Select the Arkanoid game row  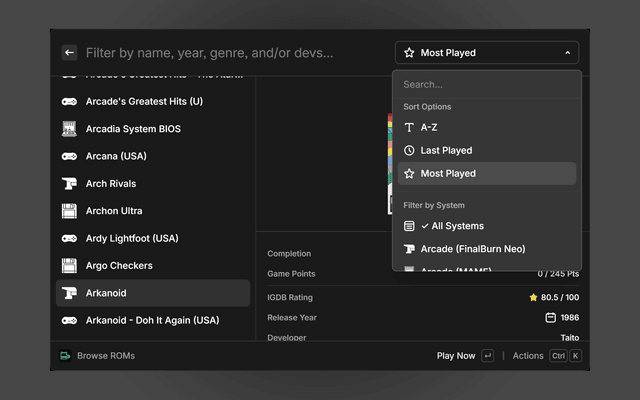[x=153, y=293]
